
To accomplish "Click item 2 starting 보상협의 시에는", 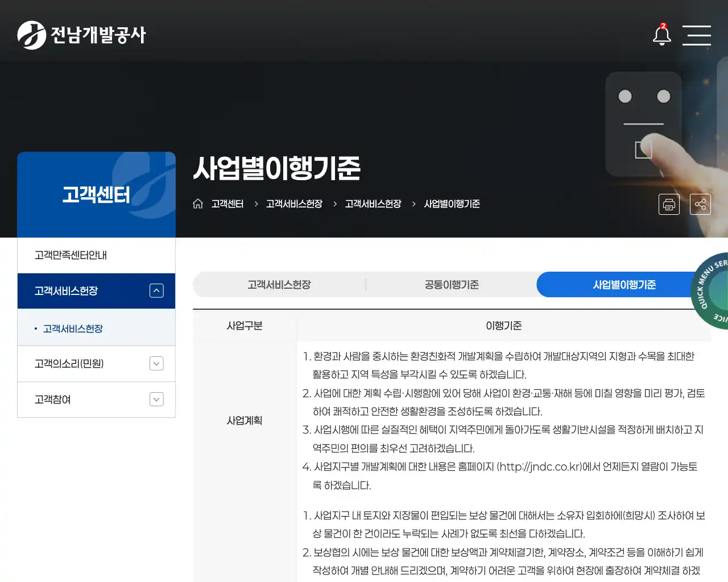I will pos(503,562).
